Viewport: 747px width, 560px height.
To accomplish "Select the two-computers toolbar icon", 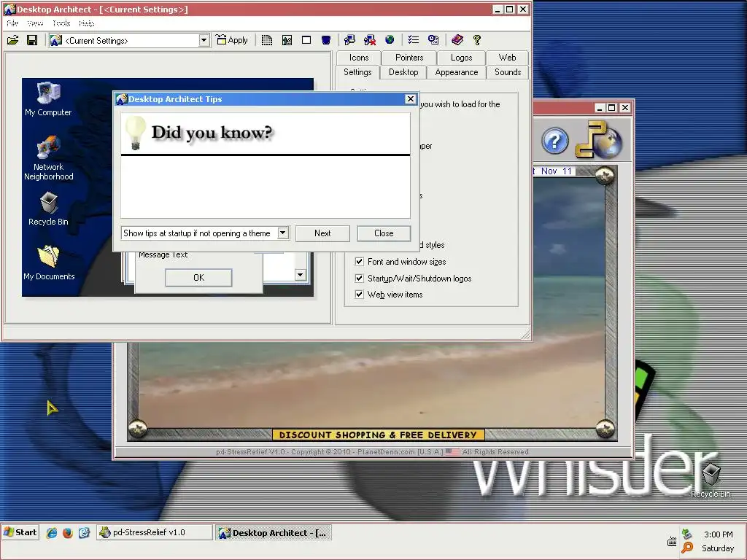I will pyautogui.click(x=349, y=40).
